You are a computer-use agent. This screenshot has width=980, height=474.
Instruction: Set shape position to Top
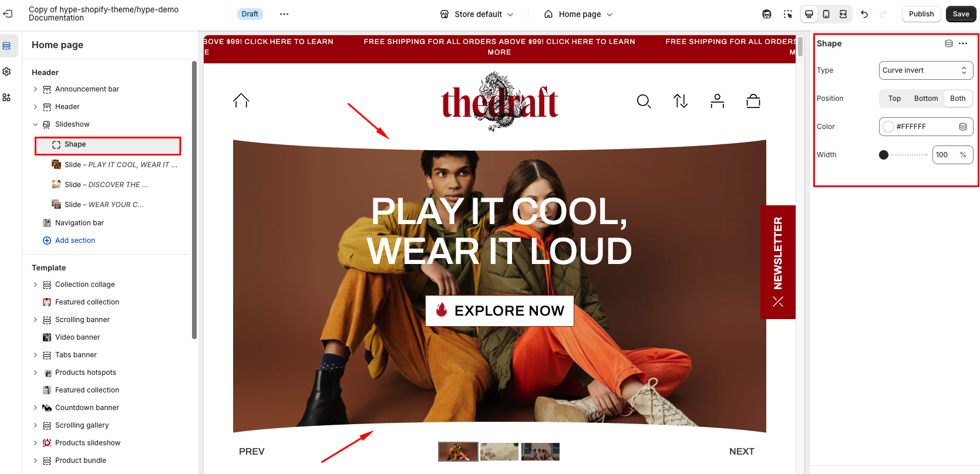point(894,99)
